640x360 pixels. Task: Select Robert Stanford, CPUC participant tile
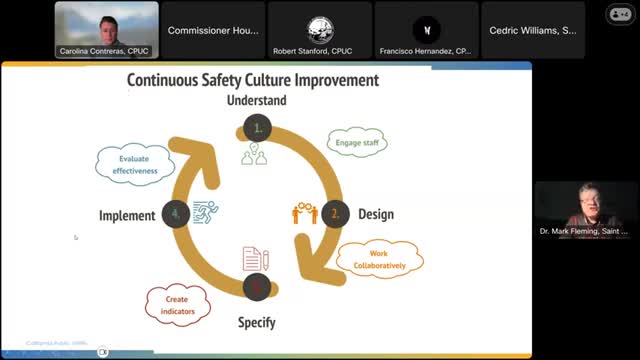[x=320, y=30]
